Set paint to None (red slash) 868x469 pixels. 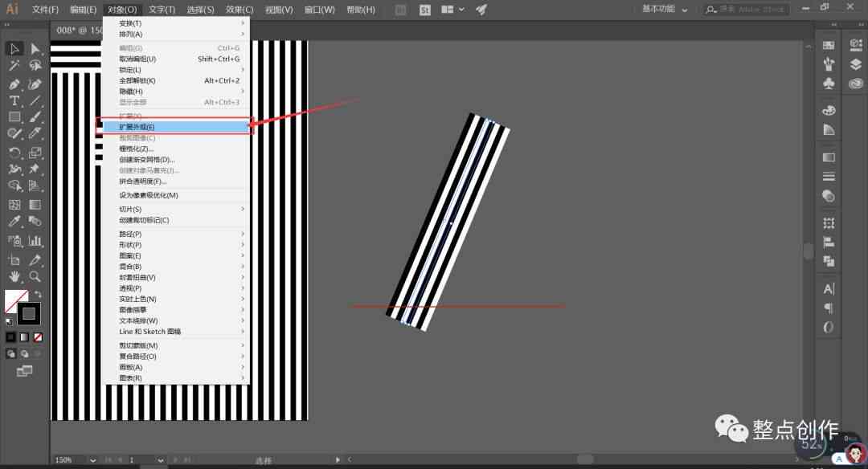click(x=38, y=336)
